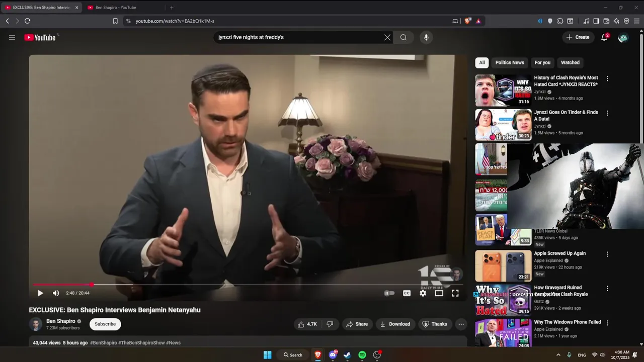Viewport: 644px width, 362px height.
Task: Open History of Clash Royale's Most Hated Card thumbnail
Action: click(x=503, y=90)
